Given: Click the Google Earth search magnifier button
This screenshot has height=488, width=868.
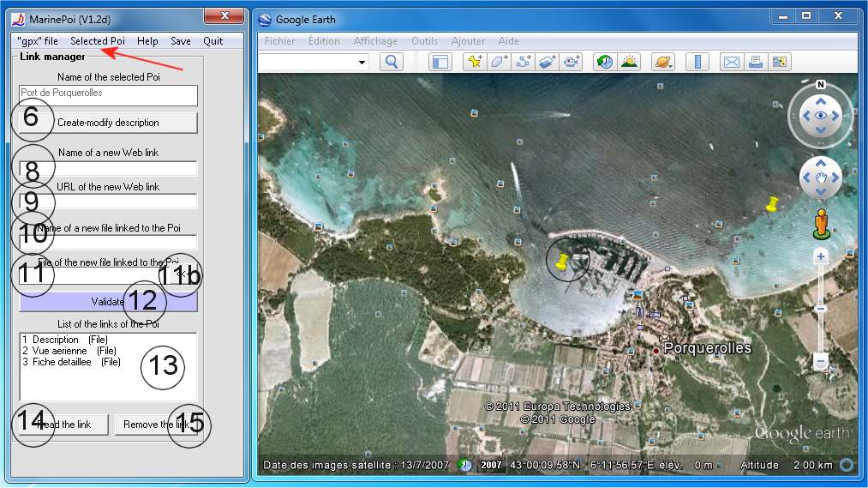Looking at the screenshot, I should point(392,62).
